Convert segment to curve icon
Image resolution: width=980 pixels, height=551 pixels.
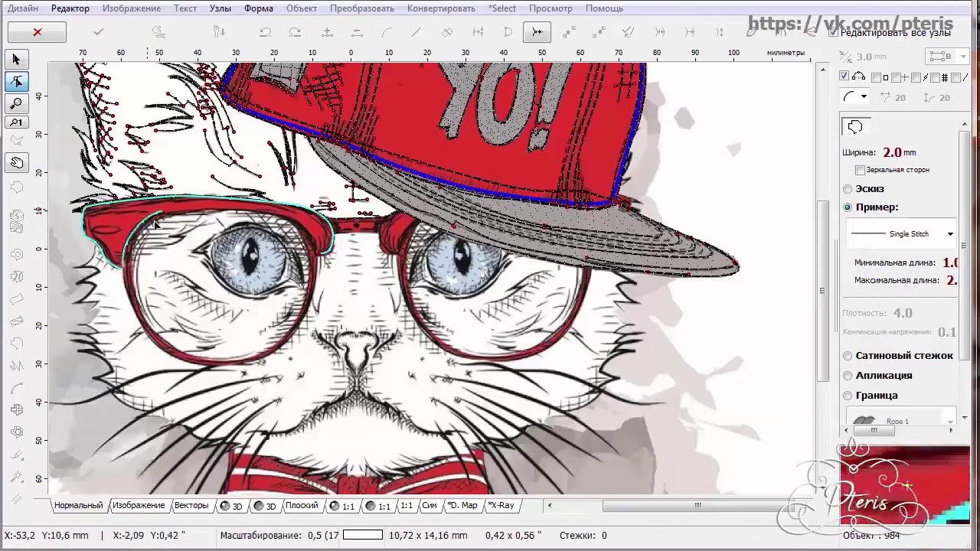pyautogui.click(x=387, y=32)
